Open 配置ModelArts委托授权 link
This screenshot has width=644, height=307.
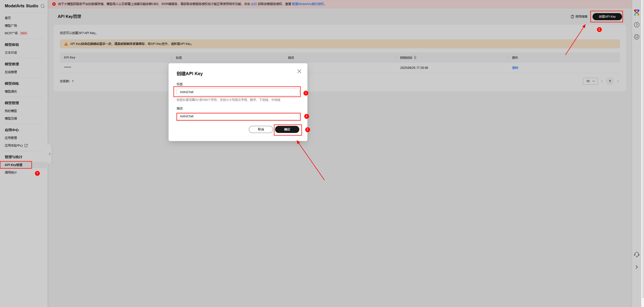coord(308,4)
